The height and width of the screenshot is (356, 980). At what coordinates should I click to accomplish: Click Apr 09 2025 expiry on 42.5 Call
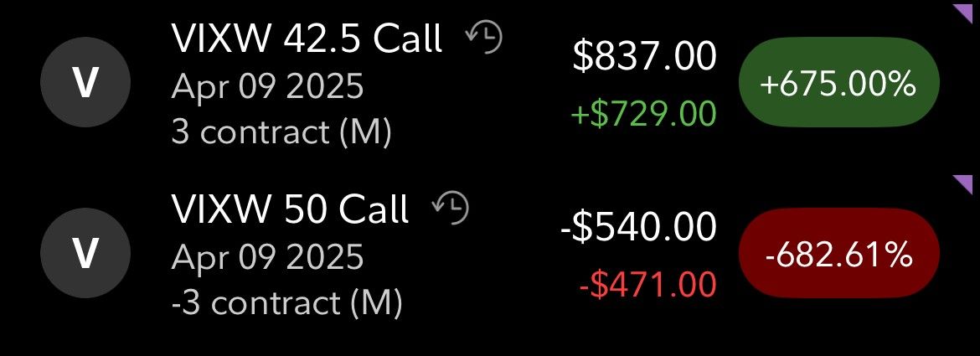click(x=267, y=87)
